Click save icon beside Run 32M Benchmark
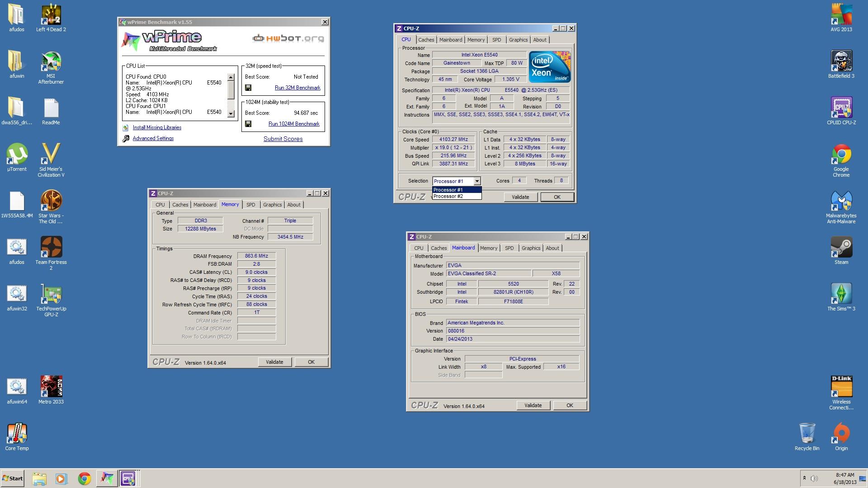Screen dimensions: 868x488 (248, 88)
